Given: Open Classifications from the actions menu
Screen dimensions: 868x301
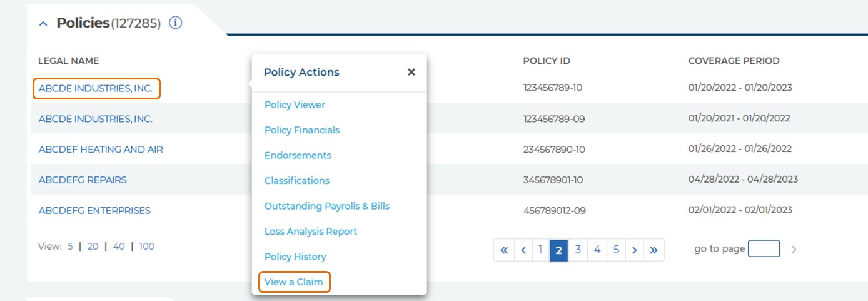Looking at the screenshot, I should click(x=297, y=181).
